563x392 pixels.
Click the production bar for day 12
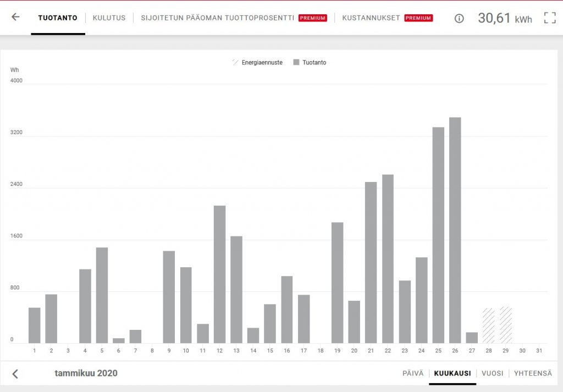[219, 274]
